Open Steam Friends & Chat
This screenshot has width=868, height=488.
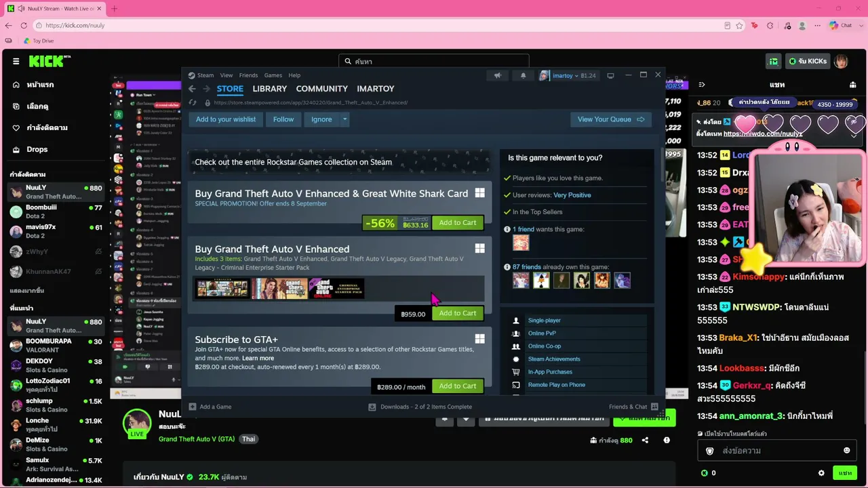coord(634,407)
